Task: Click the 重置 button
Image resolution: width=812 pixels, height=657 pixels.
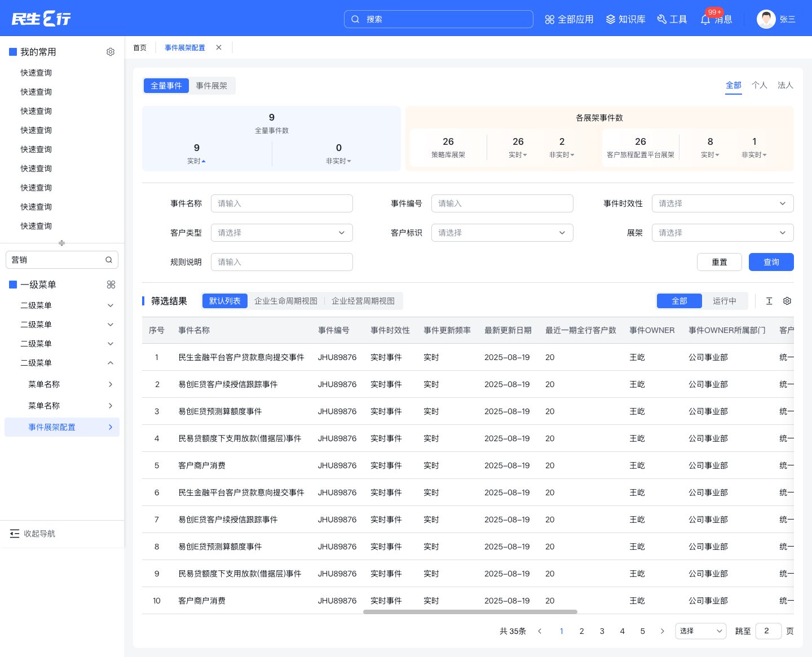Action: pyautogui.click(x=719, y=262)
